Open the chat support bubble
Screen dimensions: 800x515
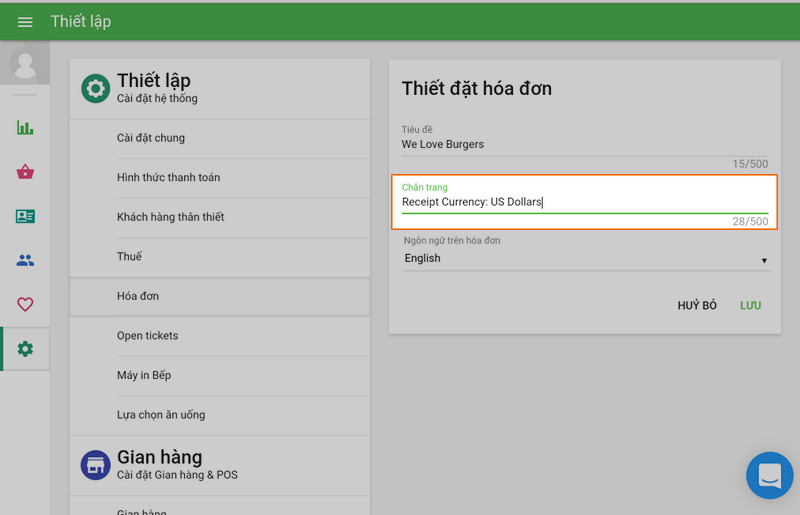click(x=769, y=475)
